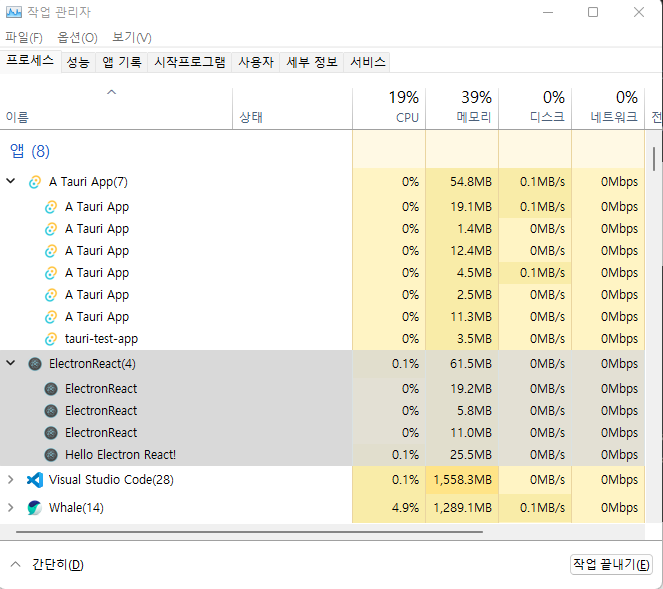This screenshot has width=663, height=589.
Task: Click the 1,289.1MB memory value
Action: 463,507
